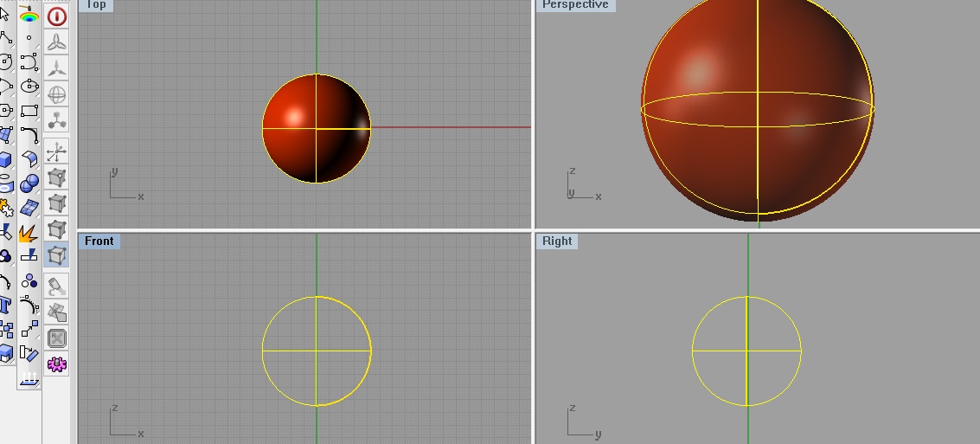Select the sphere outline in Right viewport
The height and width of the screenshot is (444, 980).
click(x=746, y=351)
